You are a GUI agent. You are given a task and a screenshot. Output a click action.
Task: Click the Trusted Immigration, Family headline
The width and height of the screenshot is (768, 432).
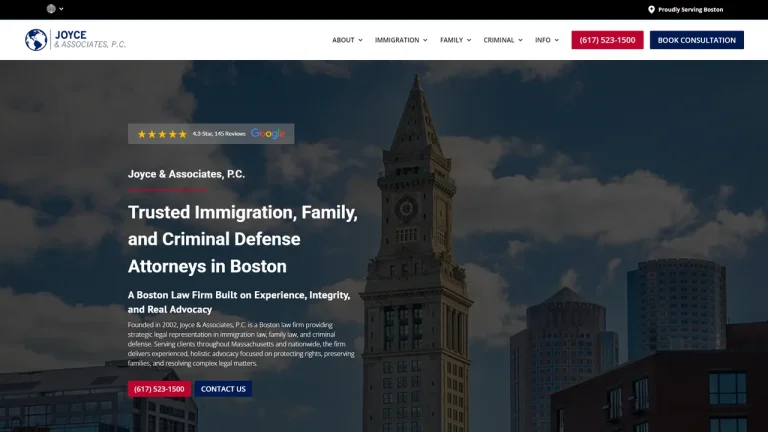tap(243, 239)
